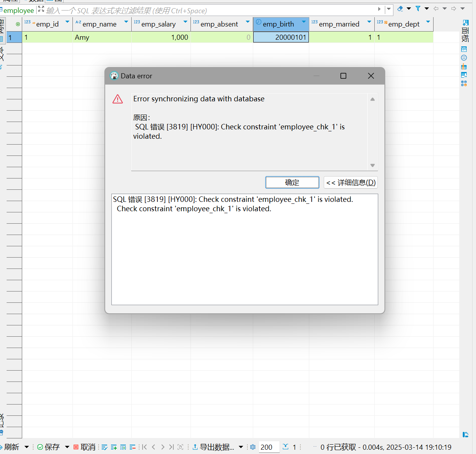Select the filter icon in the SQL filter bar
This screenshot has width=476, height=454.
(x=418, y=8)
